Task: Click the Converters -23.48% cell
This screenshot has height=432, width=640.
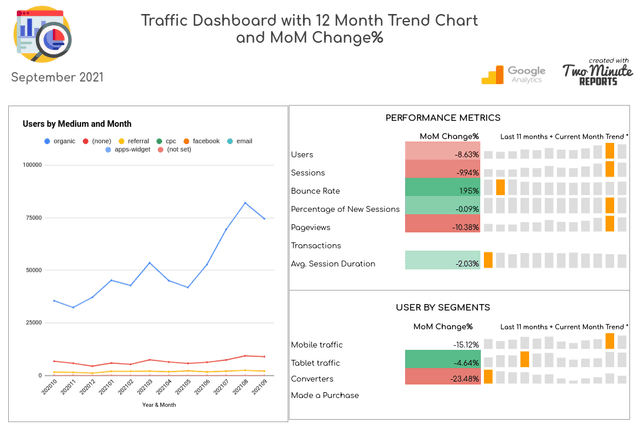Action: pyautogui.click(x=442, y=376)
